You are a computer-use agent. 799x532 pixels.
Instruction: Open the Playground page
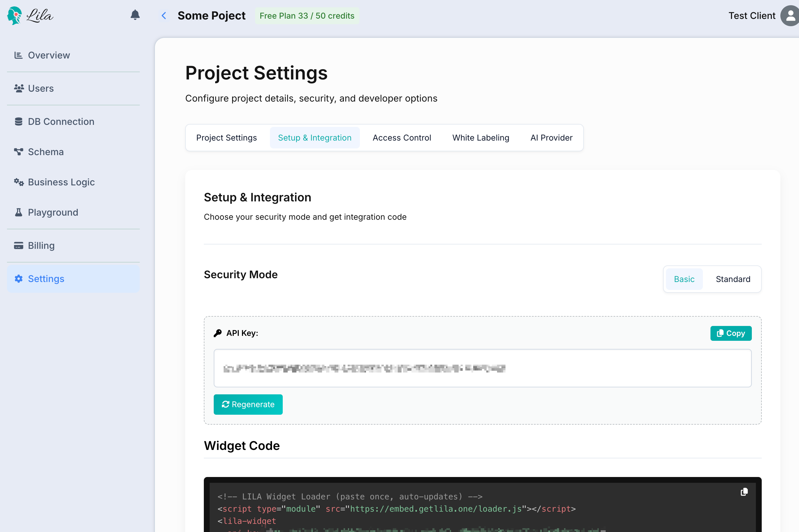point(53,212)
